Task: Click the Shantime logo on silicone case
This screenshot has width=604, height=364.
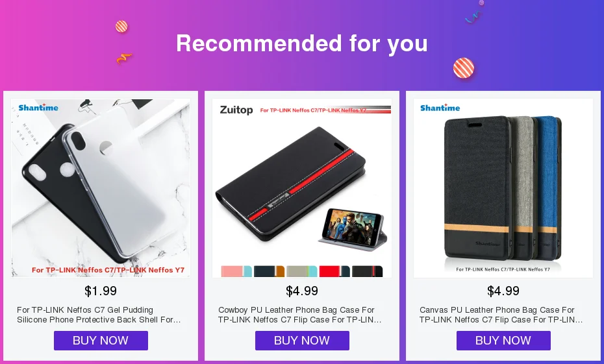Action: [x=38, y=108]
